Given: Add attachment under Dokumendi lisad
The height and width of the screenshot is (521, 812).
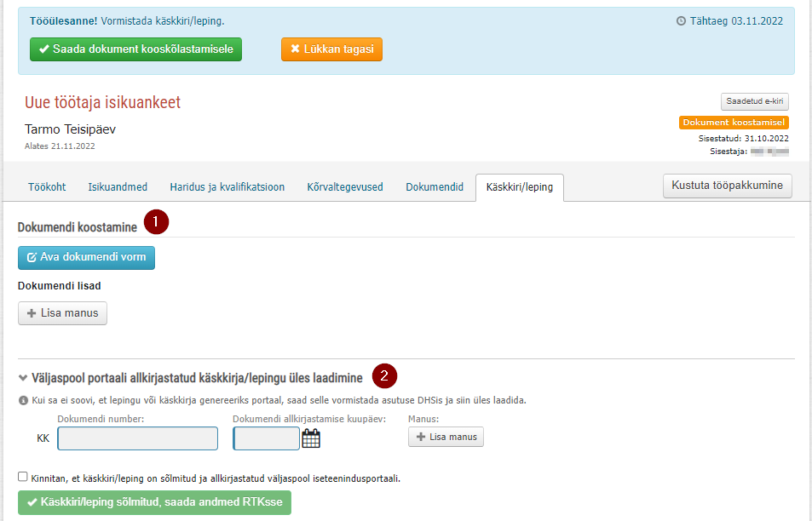Looking at the screenshot, I should pyautogui.click(x=63, y=313).
